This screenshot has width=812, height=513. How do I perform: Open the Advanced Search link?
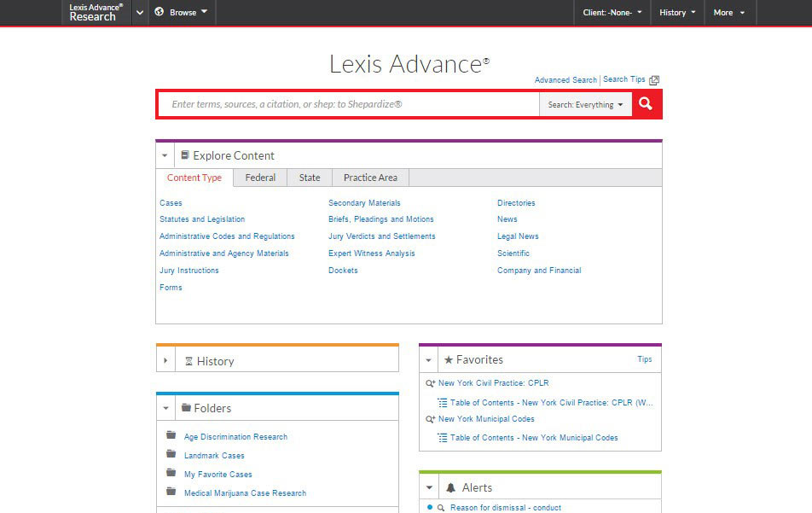coord(565,80)
